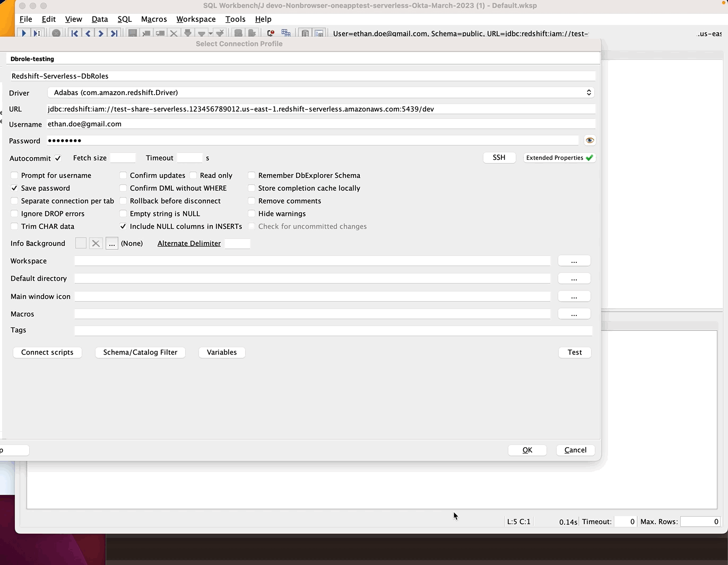Cancel the connection profile dialog
The width and height of the screenshot is (728, 565).
tap(575, 450)
